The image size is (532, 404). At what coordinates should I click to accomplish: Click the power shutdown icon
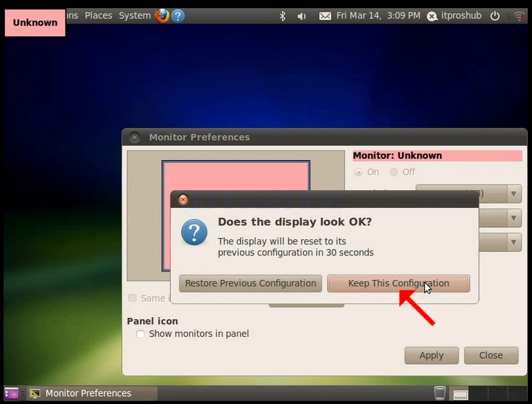[495, 16]
